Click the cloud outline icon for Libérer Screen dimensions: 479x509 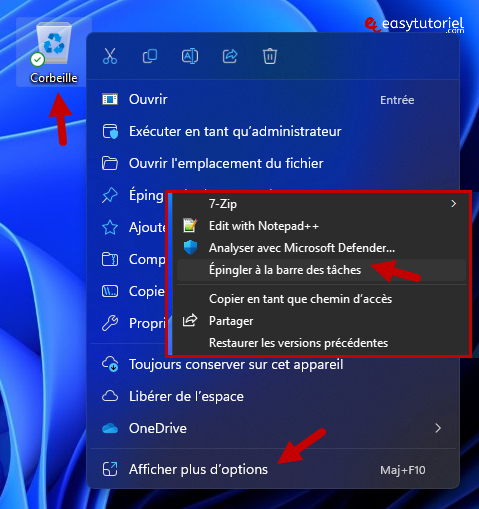(110, 396)
